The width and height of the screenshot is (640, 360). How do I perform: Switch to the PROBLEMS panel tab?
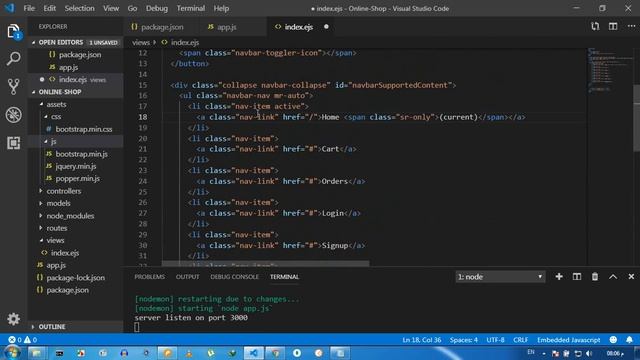click(149, 277)
